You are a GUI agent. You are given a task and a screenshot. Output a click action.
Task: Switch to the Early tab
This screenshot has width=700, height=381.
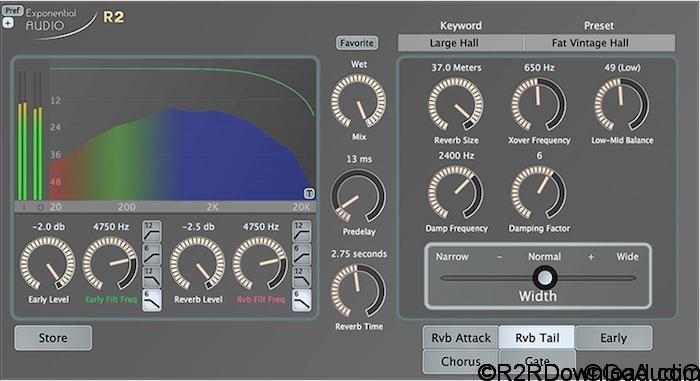(x=614, y=338)
